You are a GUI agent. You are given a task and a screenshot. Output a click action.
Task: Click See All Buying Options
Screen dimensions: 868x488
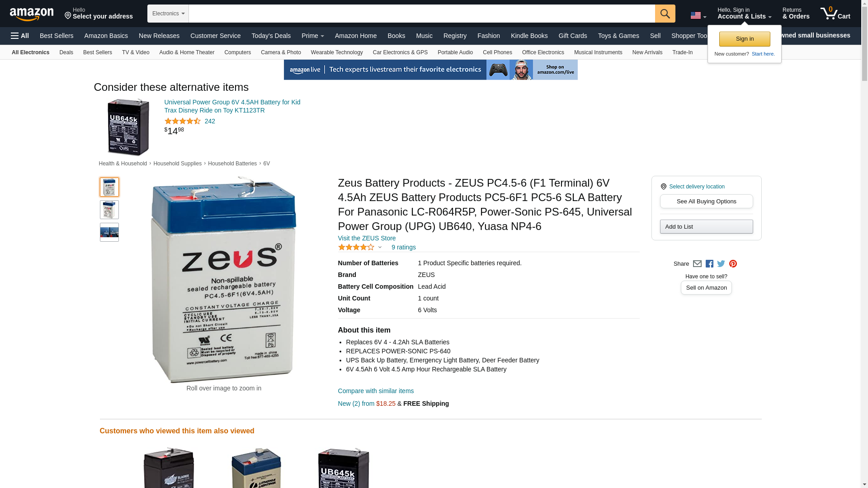tap(706, 202)
